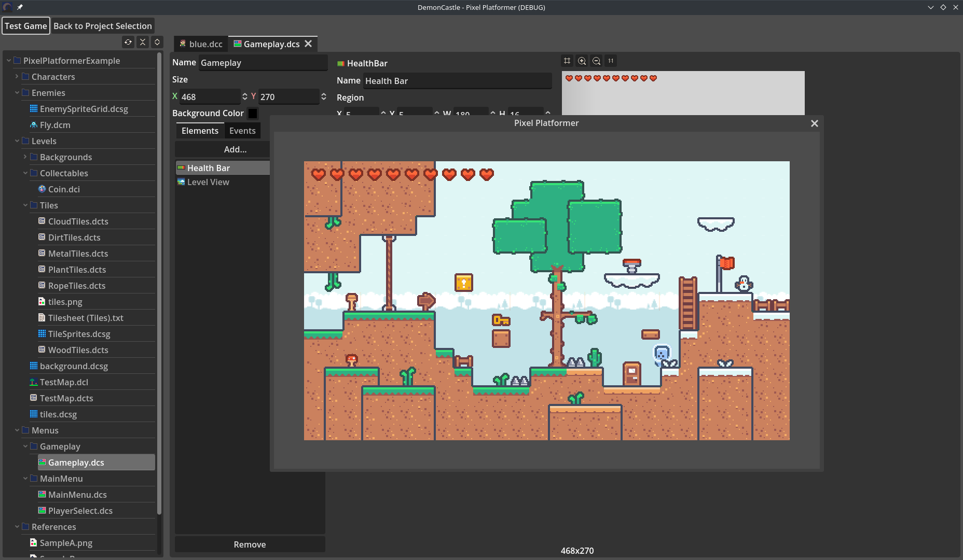Reset preview zoom to 1:1

pos(611,61)
